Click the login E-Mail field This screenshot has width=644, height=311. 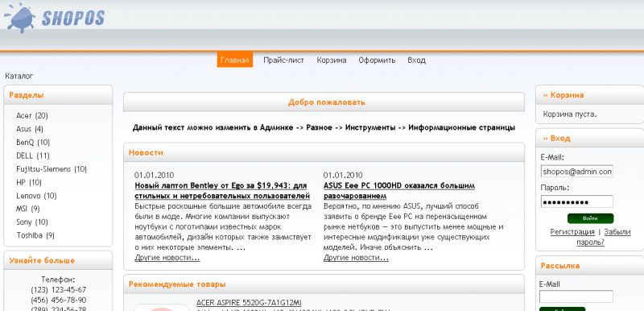(x=576, y=171)
